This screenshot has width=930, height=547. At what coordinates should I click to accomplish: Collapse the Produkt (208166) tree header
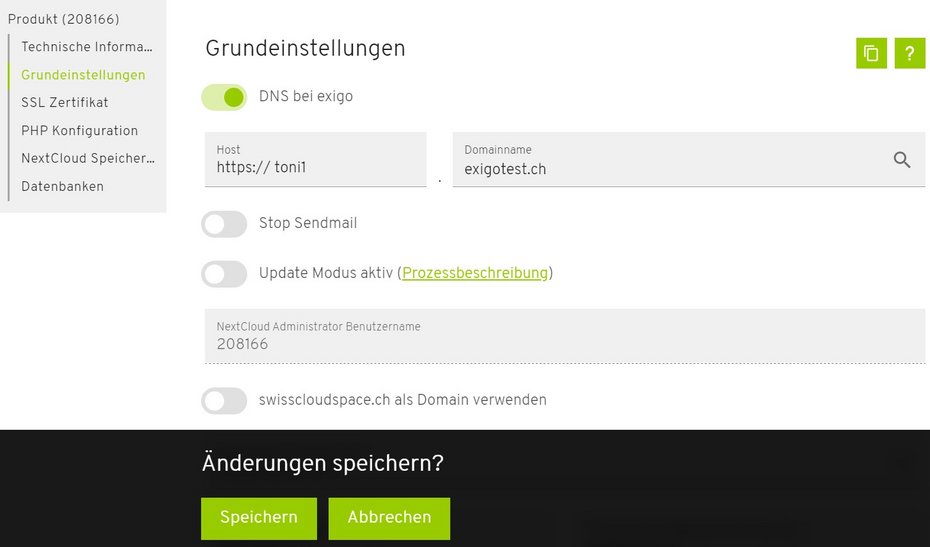(63, 19)
